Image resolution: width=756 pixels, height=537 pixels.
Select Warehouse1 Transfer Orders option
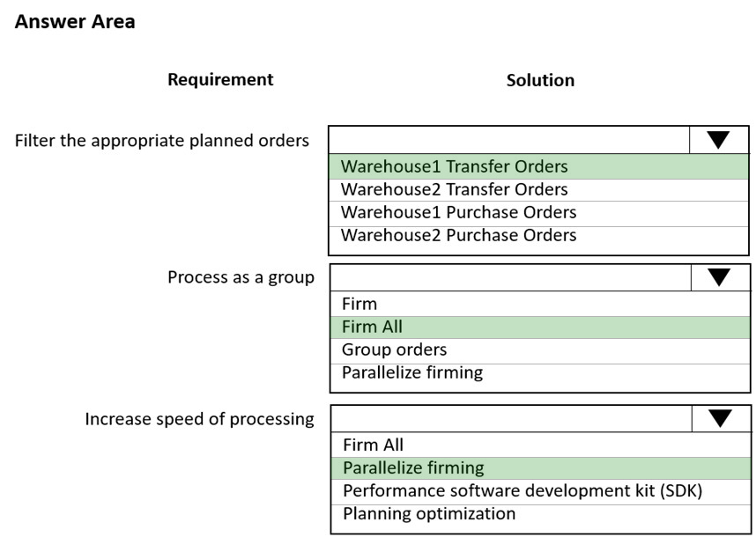538,166
